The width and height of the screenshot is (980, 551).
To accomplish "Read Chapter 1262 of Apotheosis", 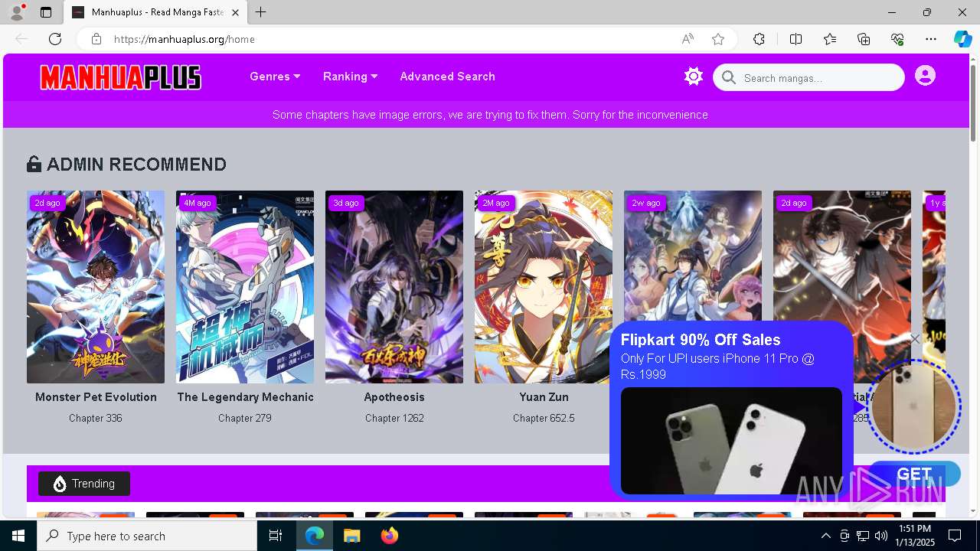I will pyautogui.click(x=394, y=418).
